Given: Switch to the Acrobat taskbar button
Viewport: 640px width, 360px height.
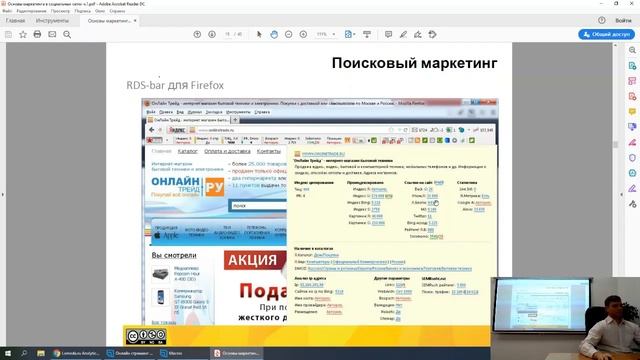Looking at the screenshot, I should [237, 353].
